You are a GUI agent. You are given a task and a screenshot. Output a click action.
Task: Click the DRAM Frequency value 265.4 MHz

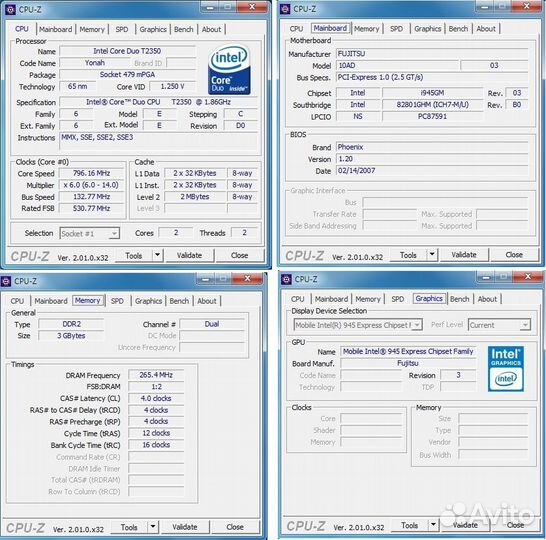[156, 375]
